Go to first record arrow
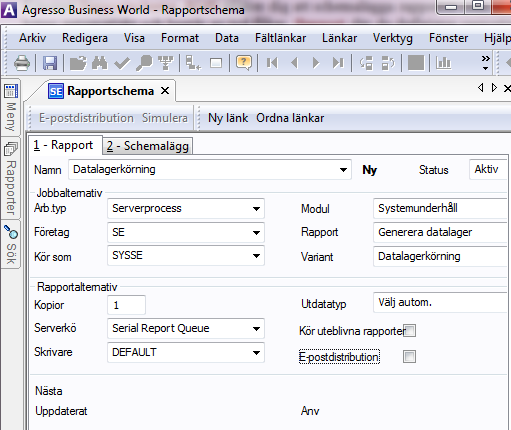The width and height of the screenshot is (511, 430). click(x=272, y=63)
